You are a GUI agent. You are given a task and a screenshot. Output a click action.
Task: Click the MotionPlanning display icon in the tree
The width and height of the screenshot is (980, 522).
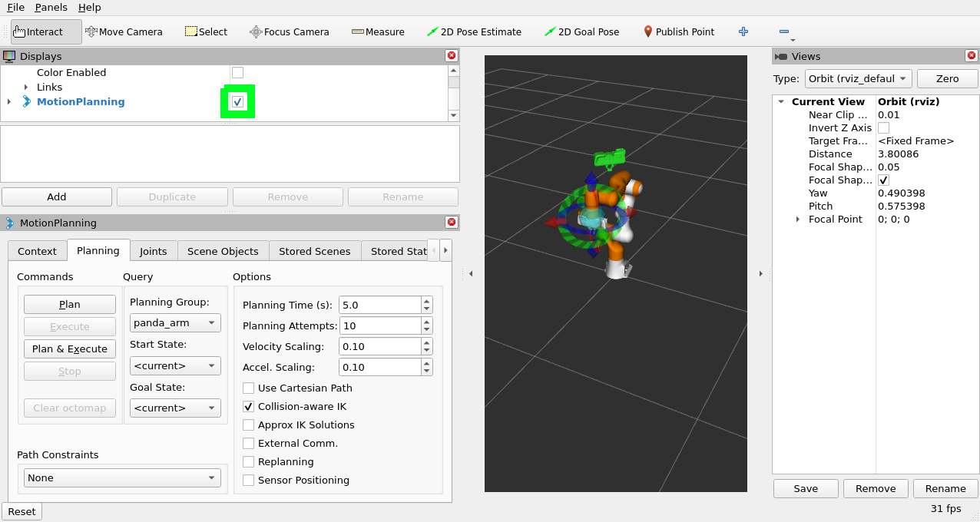(27, 101)
